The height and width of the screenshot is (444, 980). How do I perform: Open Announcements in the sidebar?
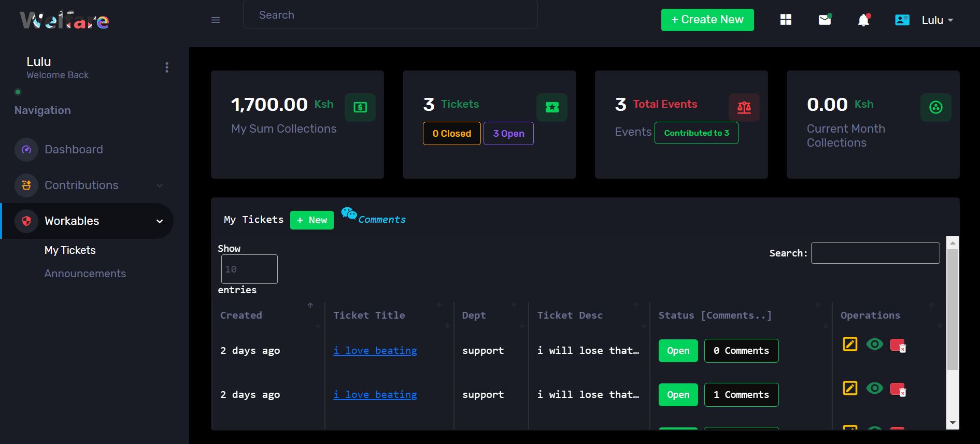click(x=85, y=274)
